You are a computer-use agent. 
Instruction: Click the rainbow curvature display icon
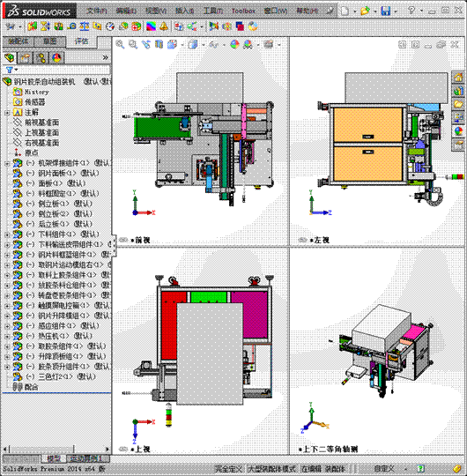click(x=151, y=26)
